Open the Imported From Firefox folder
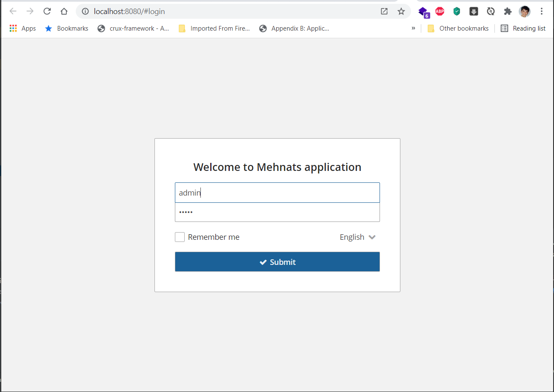554x392 pixels. (x=214, y=28)
